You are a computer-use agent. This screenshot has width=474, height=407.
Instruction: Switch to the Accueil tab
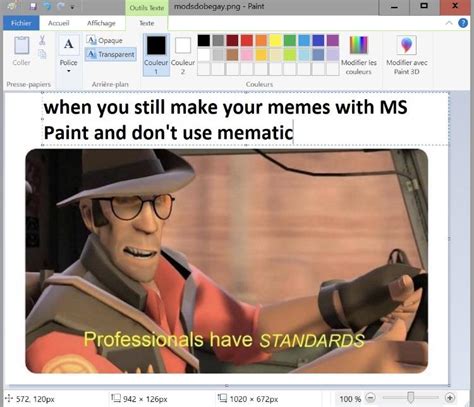59,23
